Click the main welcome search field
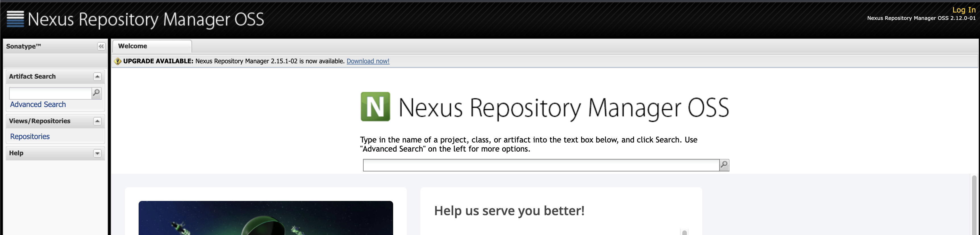 coord(541,165)
